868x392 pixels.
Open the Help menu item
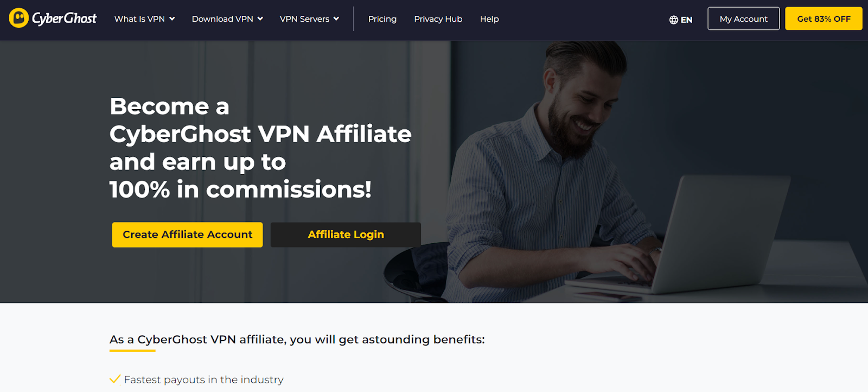point(489,18)
